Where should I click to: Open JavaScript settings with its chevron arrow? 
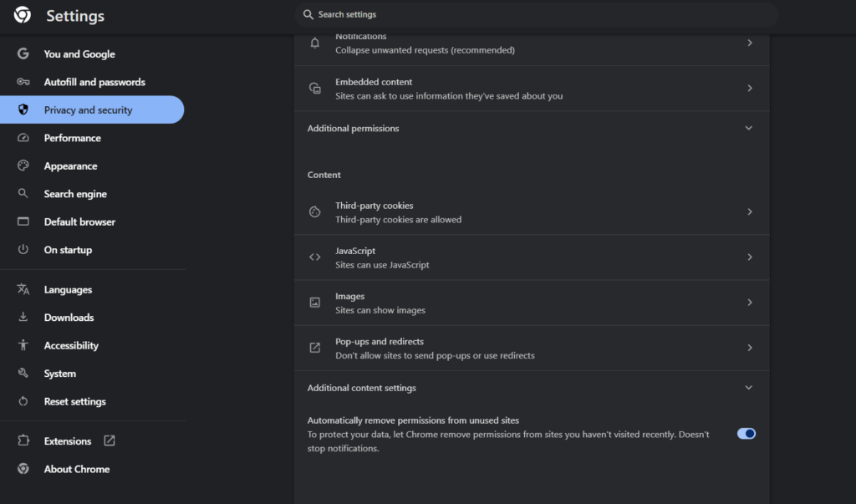750,257
